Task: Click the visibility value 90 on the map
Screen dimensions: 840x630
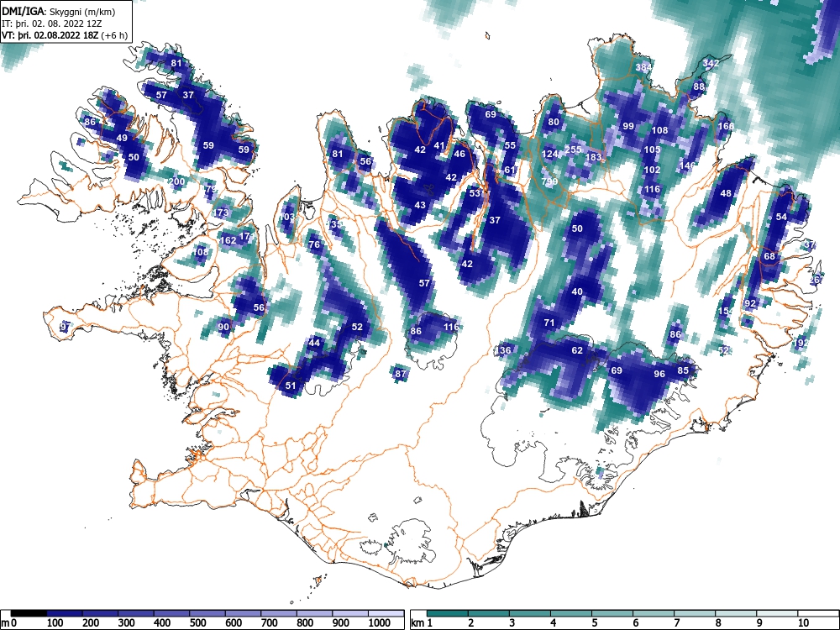Action: pyautogui.click(x=224, y=327)
